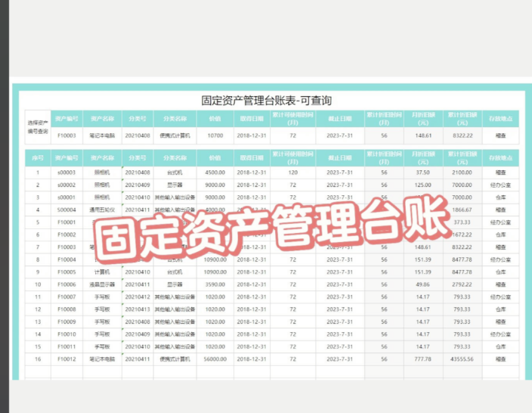Select the 序号 column header
Screen dimensions: 532x413
37,157
